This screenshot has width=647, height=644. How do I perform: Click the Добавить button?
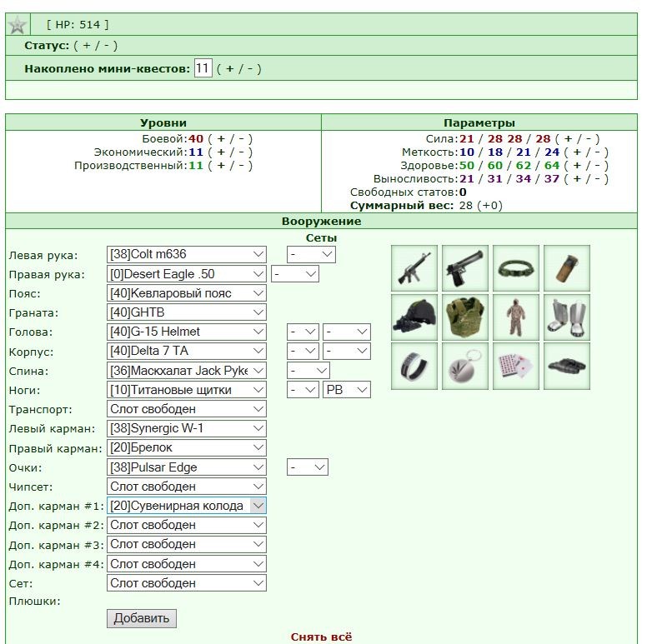142,618
